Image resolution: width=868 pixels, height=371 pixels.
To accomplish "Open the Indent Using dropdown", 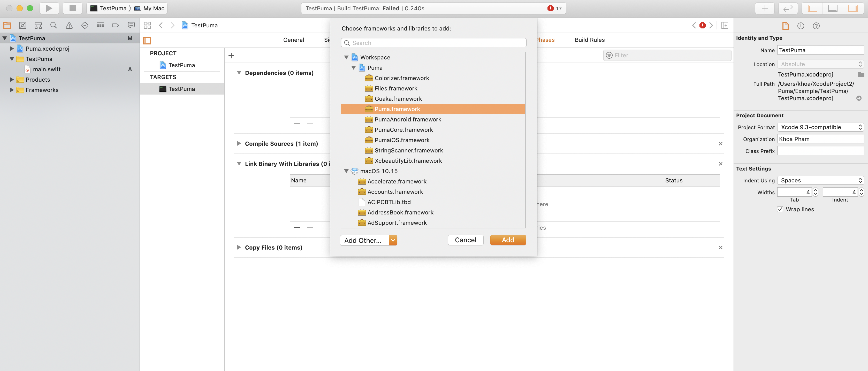I will coord(820,180).
